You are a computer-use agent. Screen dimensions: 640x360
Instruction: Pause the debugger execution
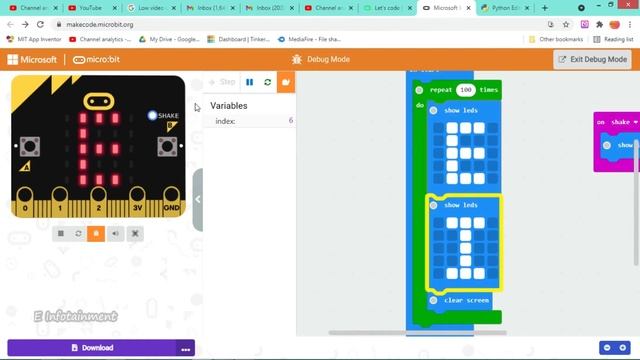pos(249,82)
